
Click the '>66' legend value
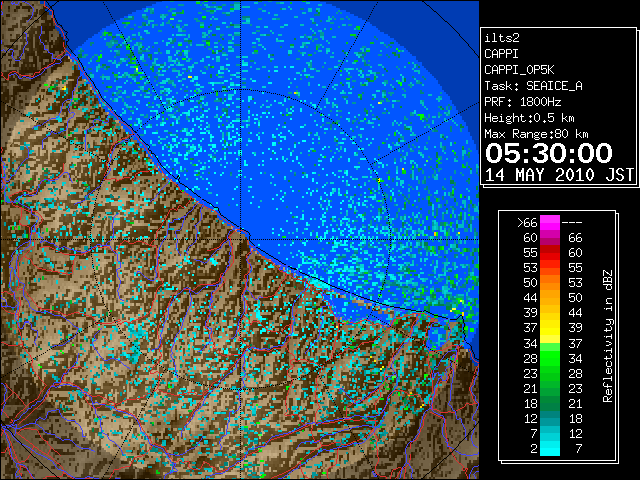527,223
